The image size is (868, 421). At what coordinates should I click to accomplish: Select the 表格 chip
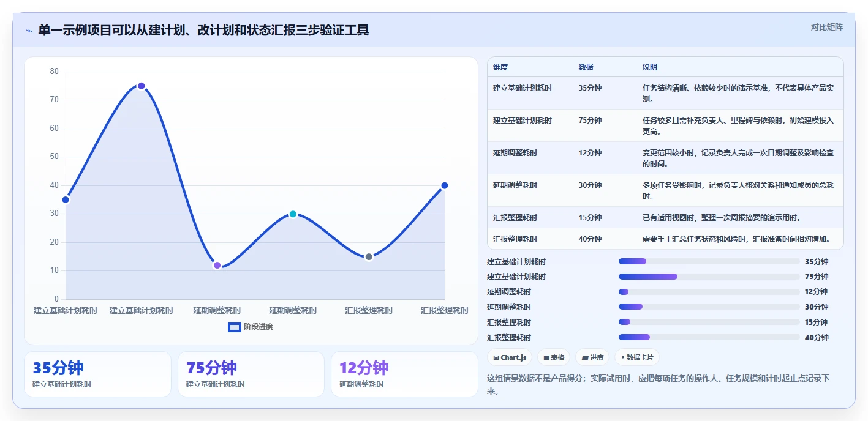(554, 357)
